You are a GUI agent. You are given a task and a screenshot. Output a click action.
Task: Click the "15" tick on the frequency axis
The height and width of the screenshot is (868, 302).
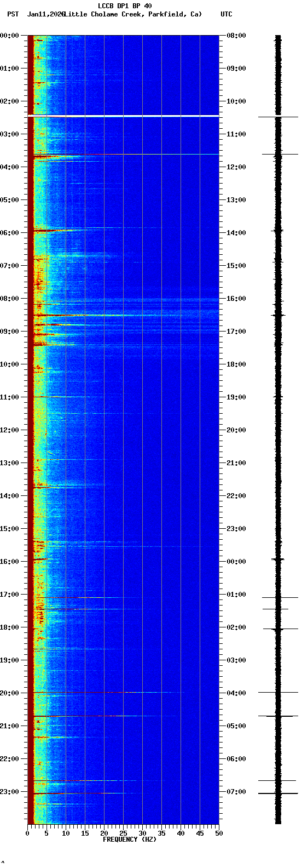tap(85, 833)
